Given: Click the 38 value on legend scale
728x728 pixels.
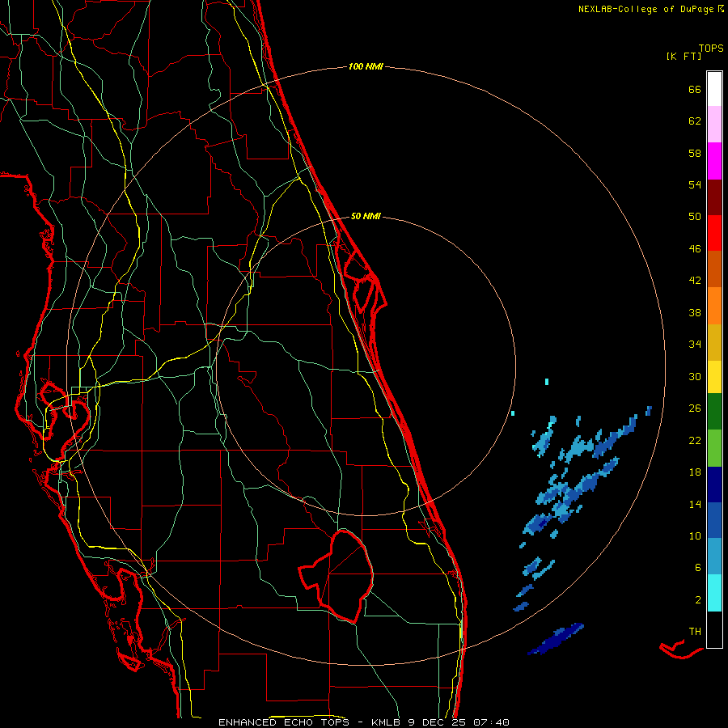Looking at the screenshot, I should click(x=695, y=312).
